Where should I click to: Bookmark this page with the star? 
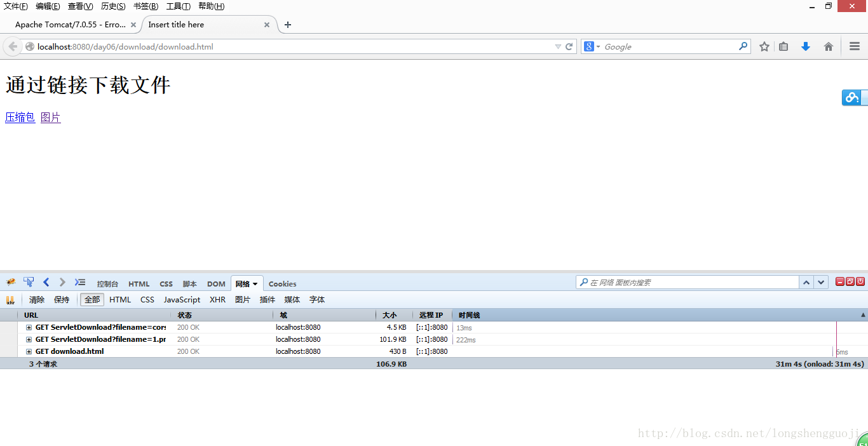pos(764,46)
